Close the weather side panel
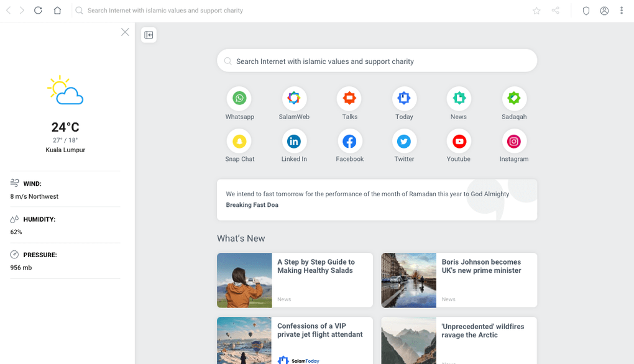 (x=125, y=32)
